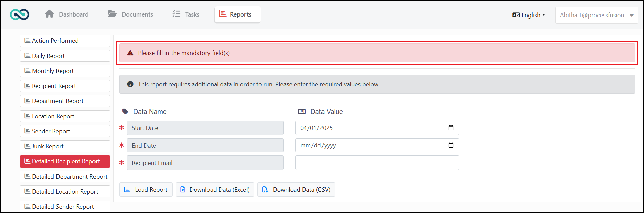Click the Recipient Email name label box
Image resolution: width=644 pixels, height=213 pixels.
click(x=205, y=163)
